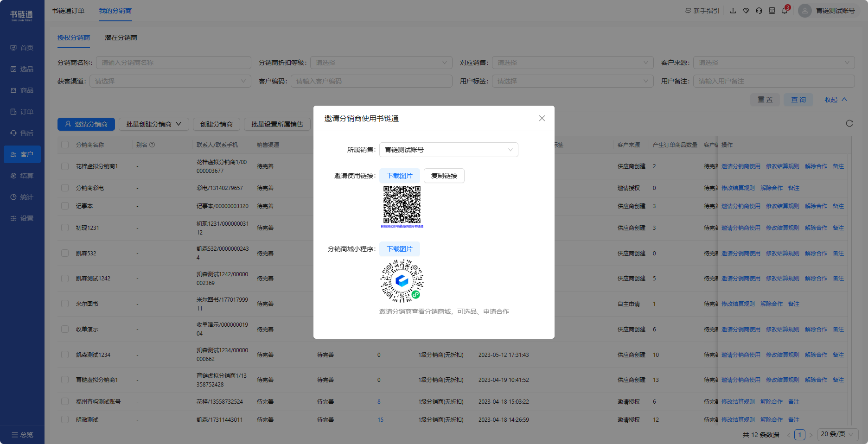Check the row 初现1231
868x444 pixels.
point(65,228)
